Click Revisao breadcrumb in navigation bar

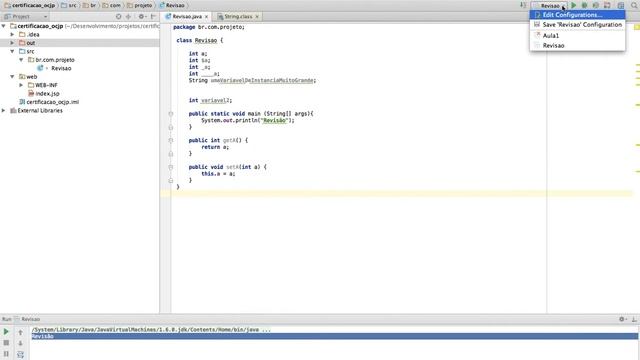pyautogui.click(x=172, y=5)
